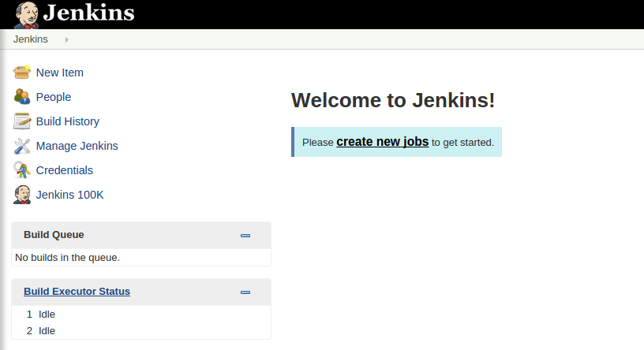Open the Manage Jenkins link
644x350 pixels.
coord(77,146)
